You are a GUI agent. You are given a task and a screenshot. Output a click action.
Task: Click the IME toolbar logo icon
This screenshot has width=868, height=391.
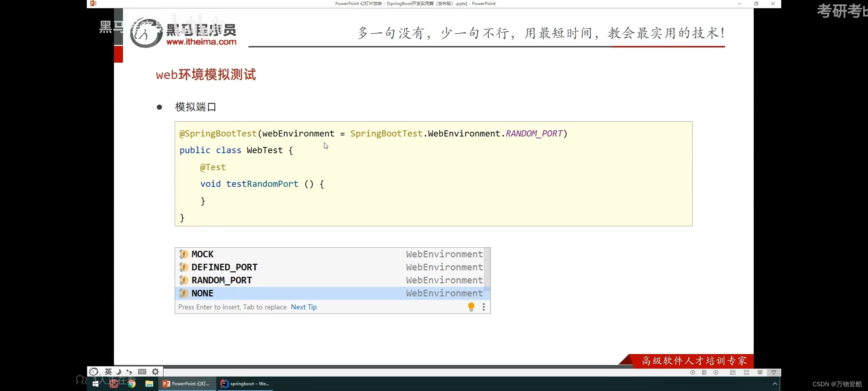coord(94,371)
